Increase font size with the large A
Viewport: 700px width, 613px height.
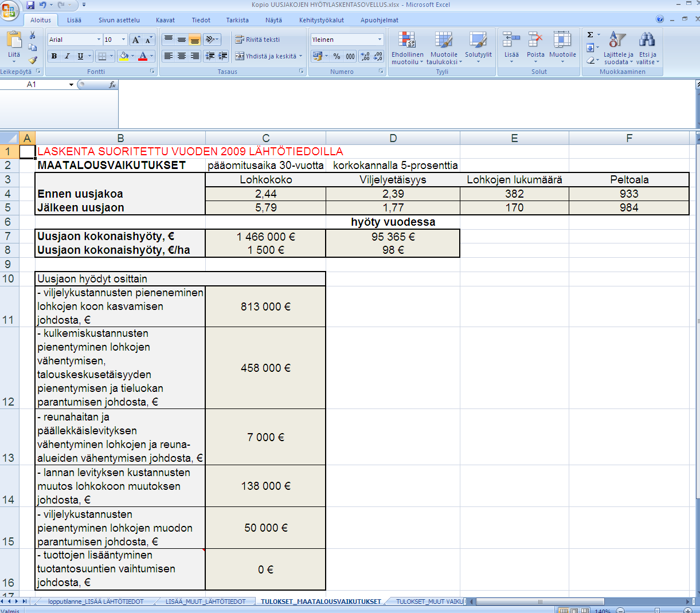pos(136,40)
